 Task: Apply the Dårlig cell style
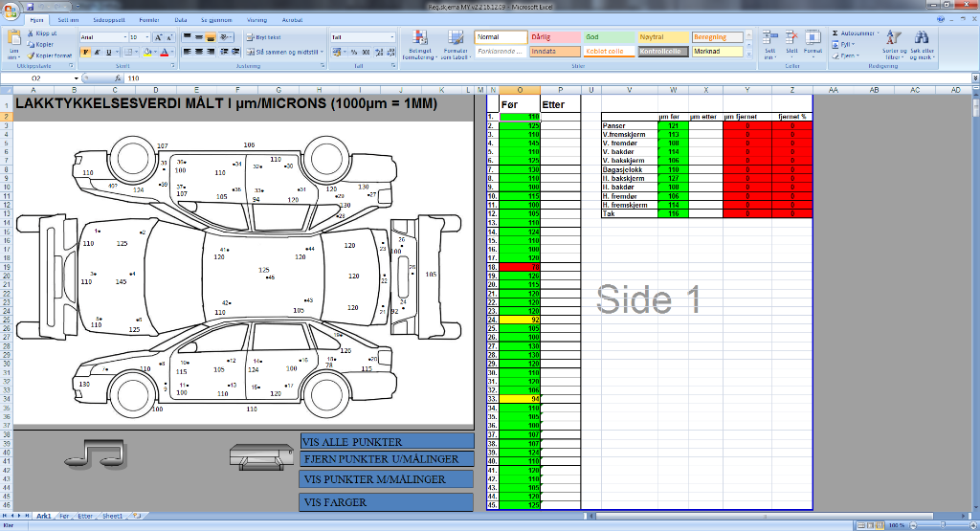coord(555,37)
